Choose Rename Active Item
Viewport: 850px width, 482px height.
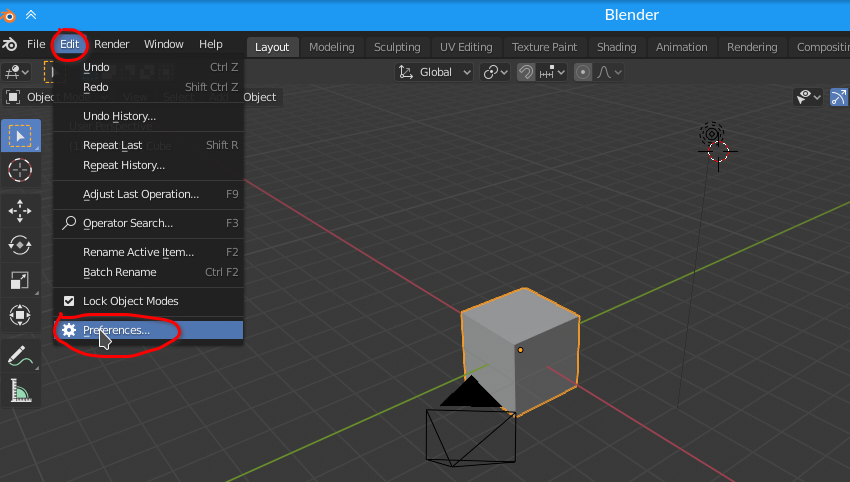149,252
